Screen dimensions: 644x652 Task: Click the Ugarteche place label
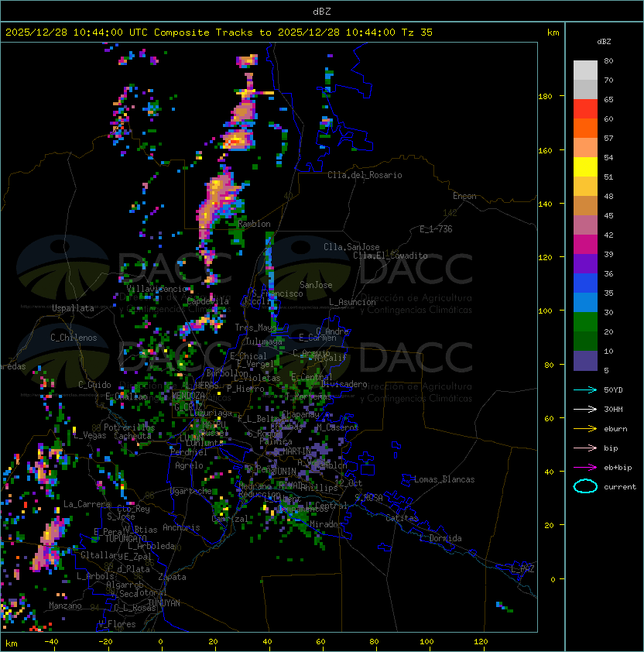point(191,491)
